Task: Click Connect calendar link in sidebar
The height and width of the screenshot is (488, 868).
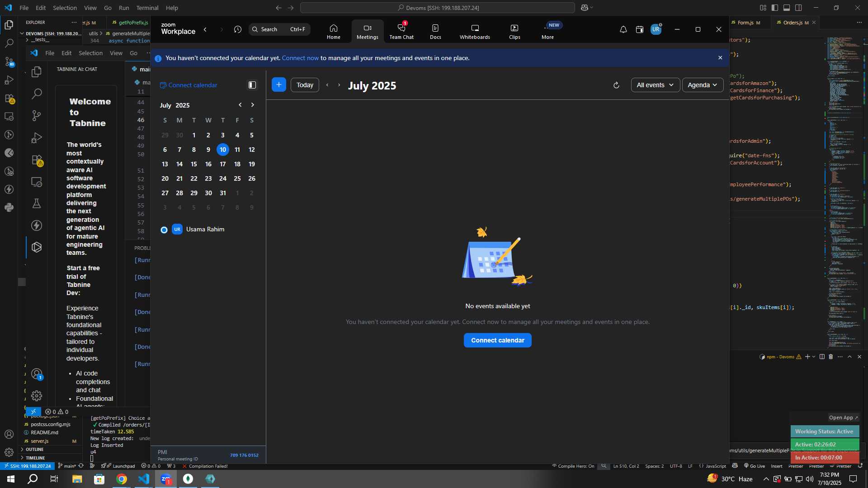Action: tap(189, 85)
